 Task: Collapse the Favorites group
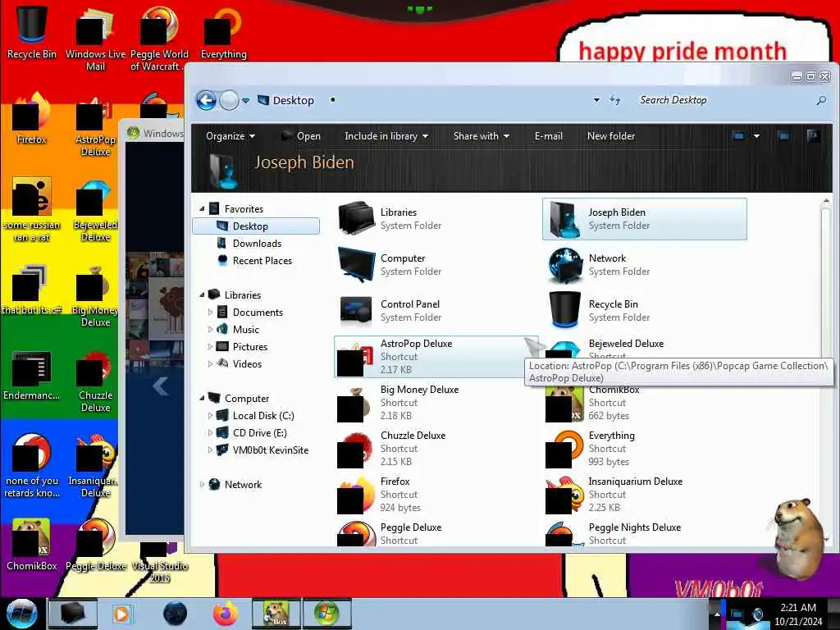(202, 209)
